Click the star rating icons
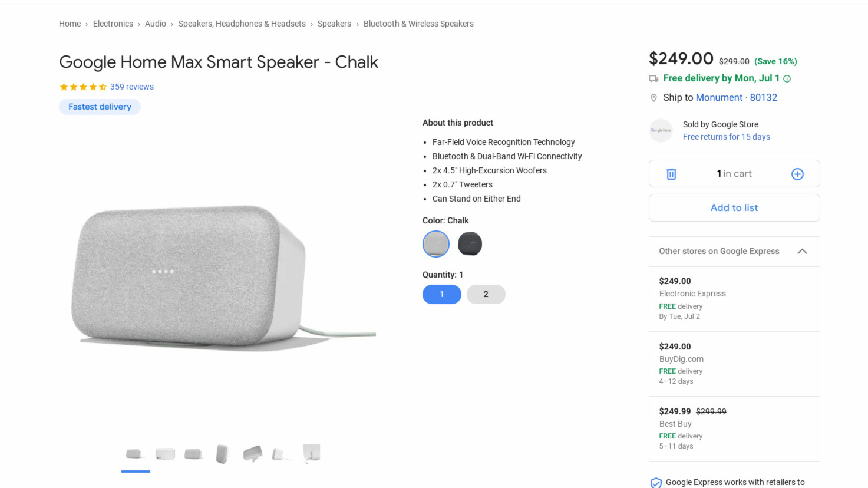This screenshot has height=488, width=868. 82,87
